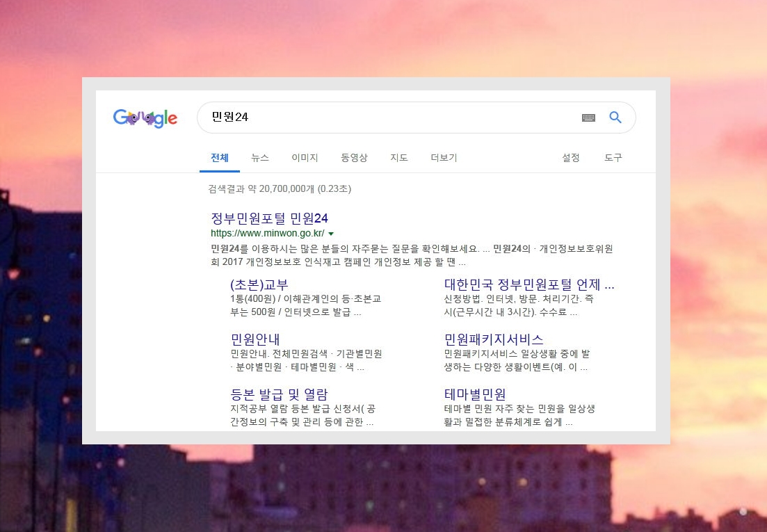
Task: Click the search box containing 민원24
Action: pos(417,118)
